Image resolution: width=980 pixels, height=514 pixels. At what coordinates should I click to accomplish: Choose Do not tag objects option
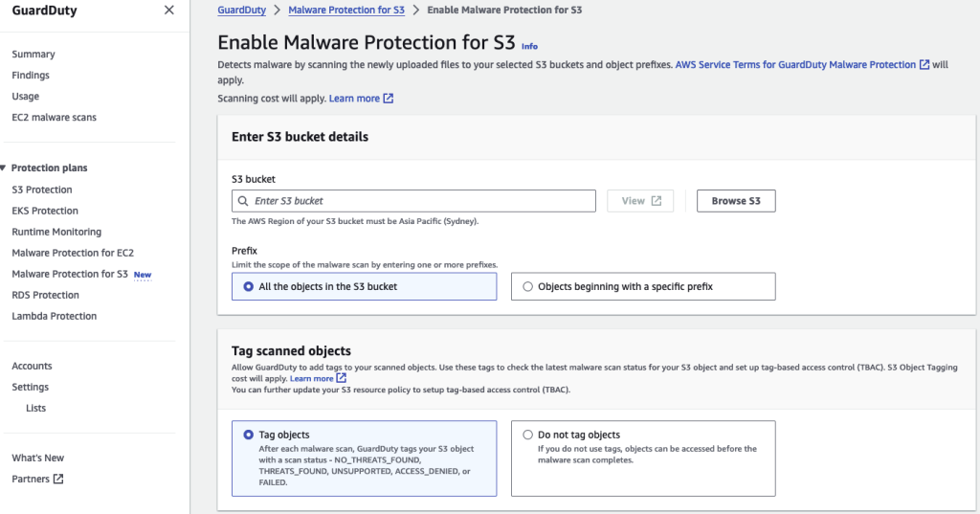[643, 458]
